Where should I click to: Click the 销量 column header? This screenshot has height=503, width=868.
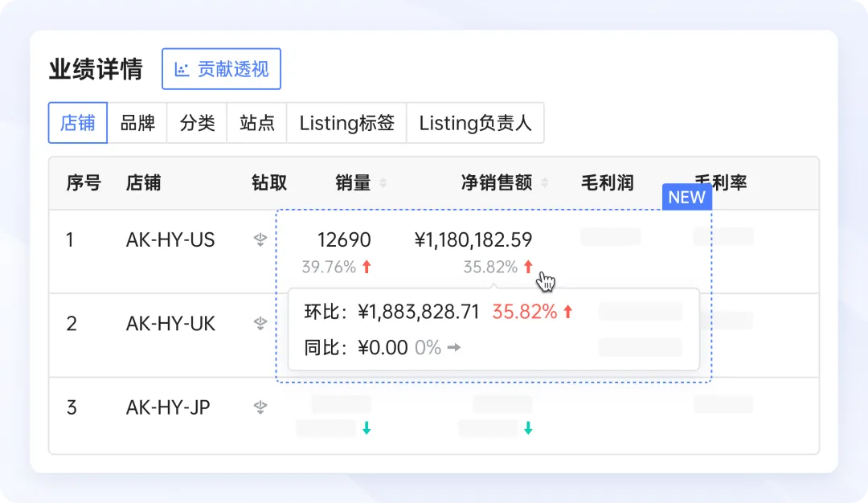pos(353,182)
